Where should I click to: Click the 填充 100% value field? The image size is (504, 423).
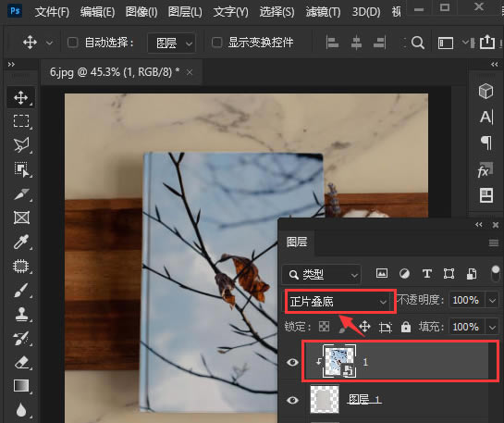click(x=466, y=327)
